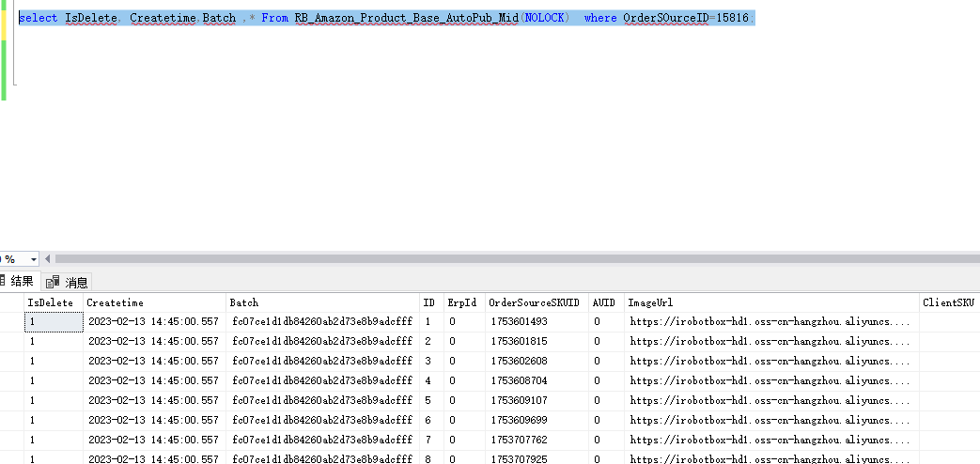Click the OrderSourceSKUID column header
Image resolution: width=980 pixels, height=464 pixels.
[x=537, y=302]
